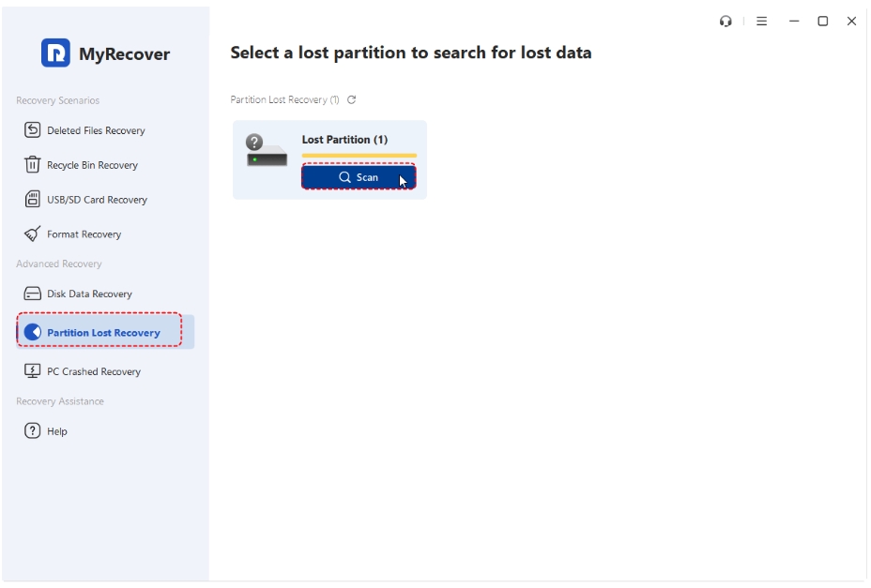Select Partition Lost Recovery in sidebar
871x588 pixels.
(105, 332)
